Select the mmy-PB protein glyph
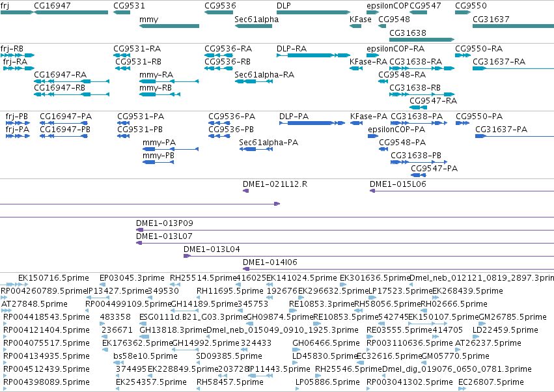Image resolution: width=554 pixels, height=392 pixels. (158, 162)
